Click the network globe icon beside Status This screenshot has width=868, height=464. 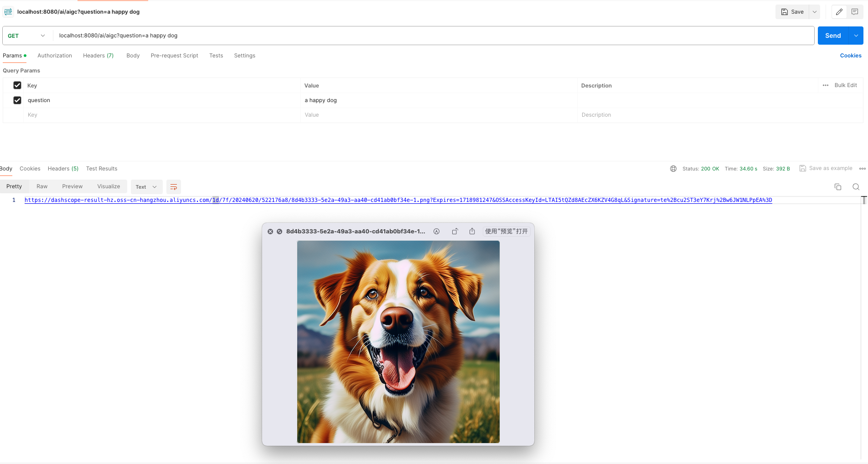click(673, 169)
